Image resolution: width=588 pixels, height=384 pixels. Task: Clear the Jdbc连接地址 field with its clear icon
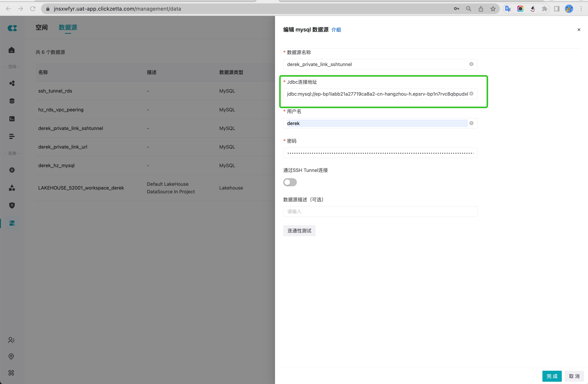[471, 94]
